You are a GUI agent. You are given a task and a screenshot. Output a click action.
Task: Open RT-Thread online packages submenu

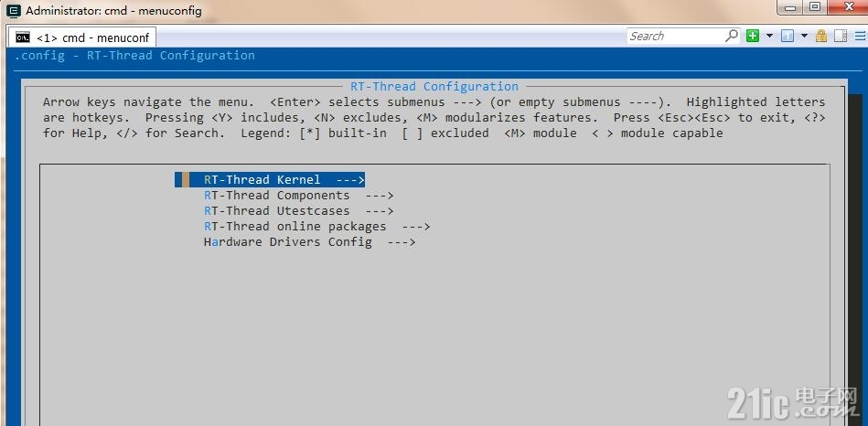point(316,227)
